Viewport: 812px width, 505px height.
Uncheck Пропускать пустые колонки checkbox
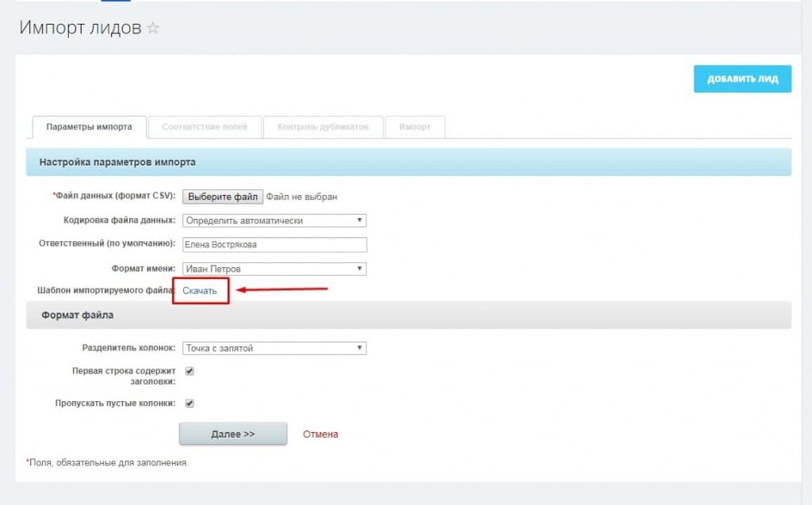190,403
